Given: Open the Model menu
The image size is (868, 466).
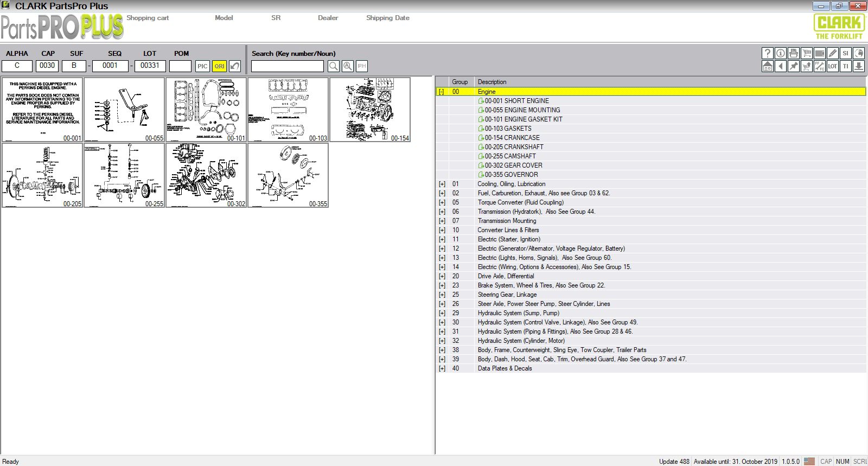Looking at the screenshot, I should point(224,18).
